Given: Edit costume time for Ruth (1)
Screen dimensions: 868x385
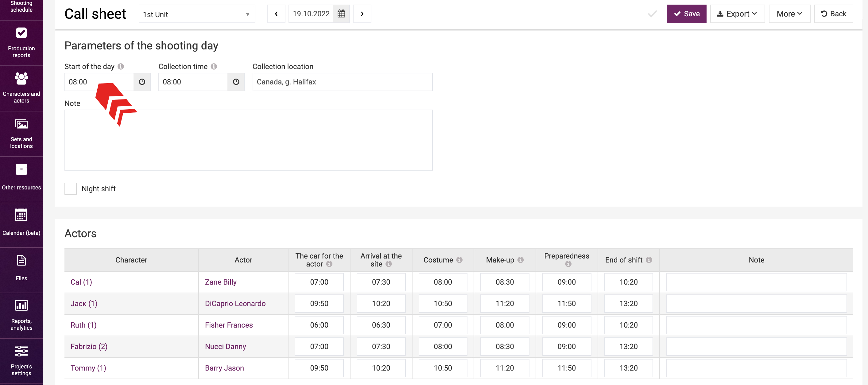Looking at the screenshot, I should click(x=443, y=325).
